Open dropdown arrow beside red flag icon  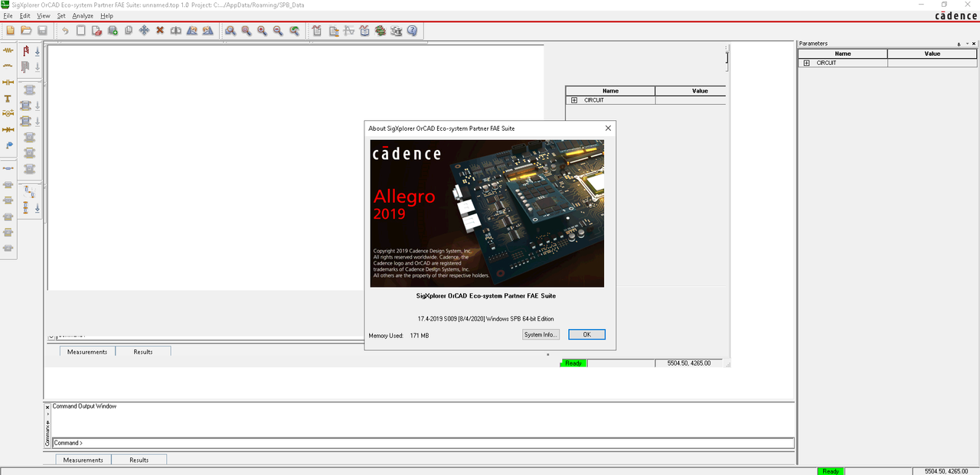coord(37,51)
